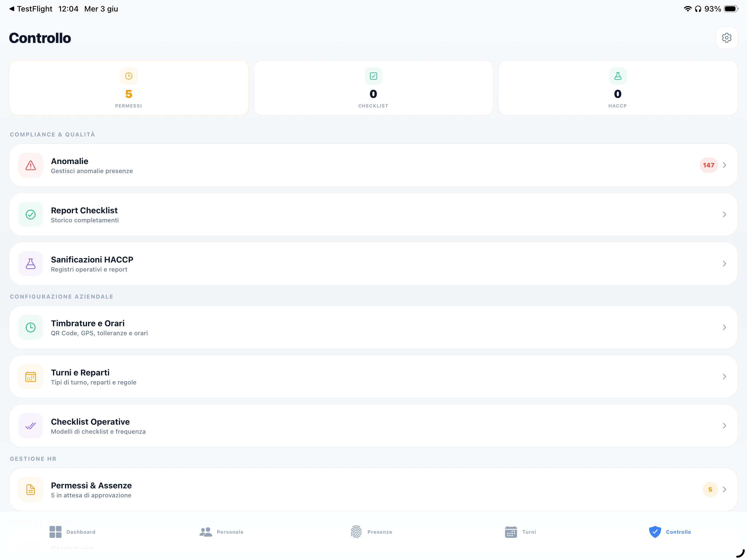Tap the Turni calendar icon
This screenshot has width=747, height=560.
click(x=511, y=532)
